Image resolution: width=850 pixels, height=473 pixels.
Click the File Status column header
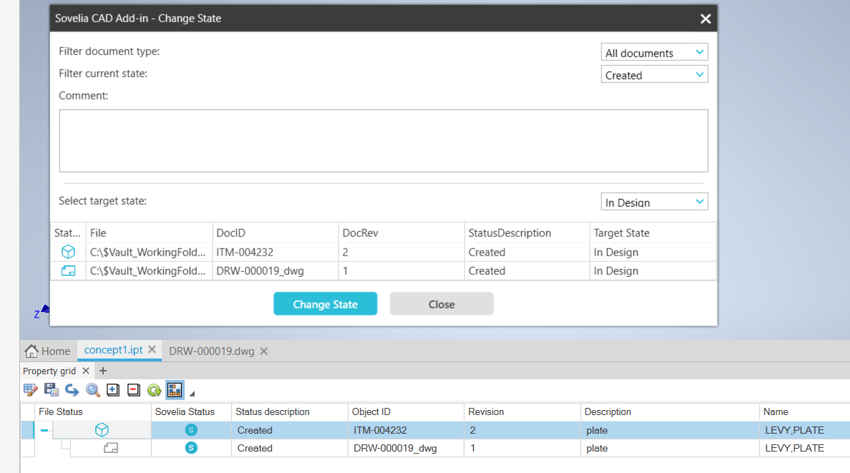pos(92,412)
